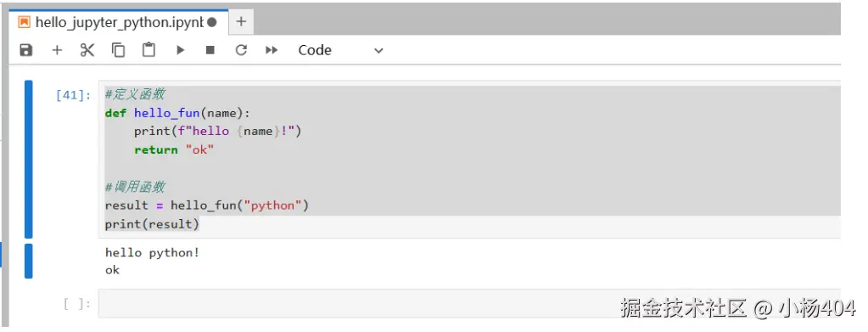
Task: Click the [41]: execution prompt
Action: point(74,95)
